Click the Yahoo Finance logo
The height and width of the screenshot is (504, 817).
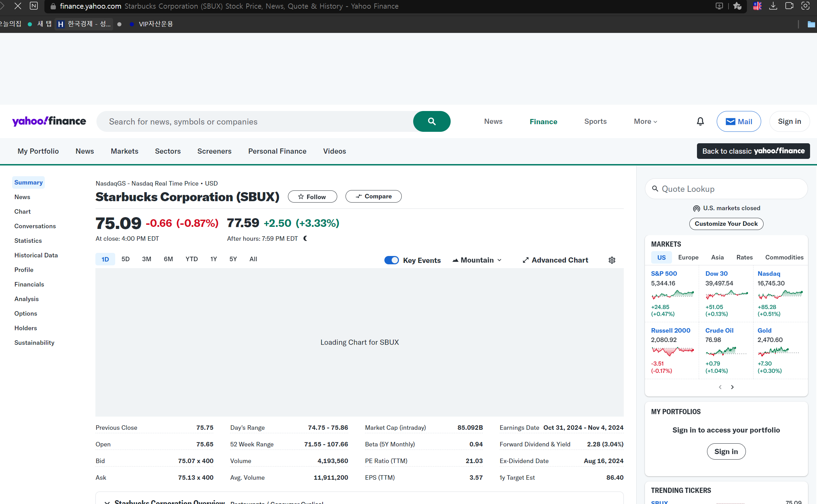[49, 121]
